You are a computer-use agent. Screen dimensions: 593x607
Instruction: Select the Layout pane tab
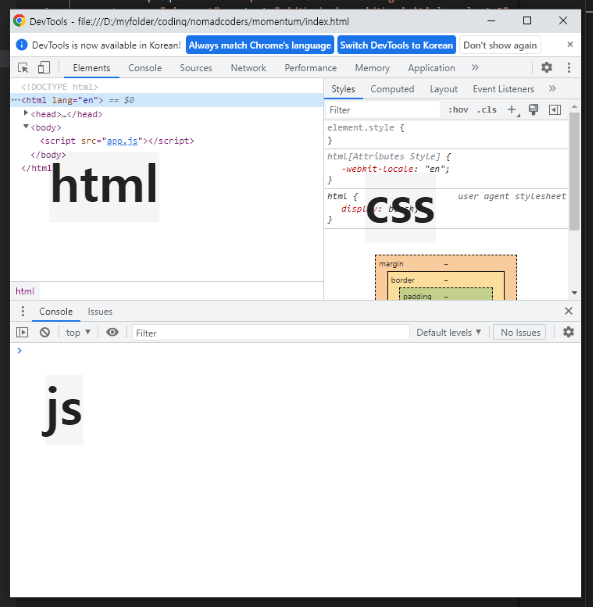coord(444,89)
